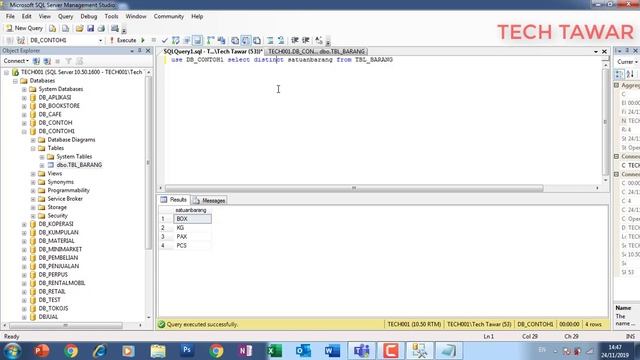Open the active files dropdown arrow
Viewport: 640px width, 360px height.
[x=596, y=51]
